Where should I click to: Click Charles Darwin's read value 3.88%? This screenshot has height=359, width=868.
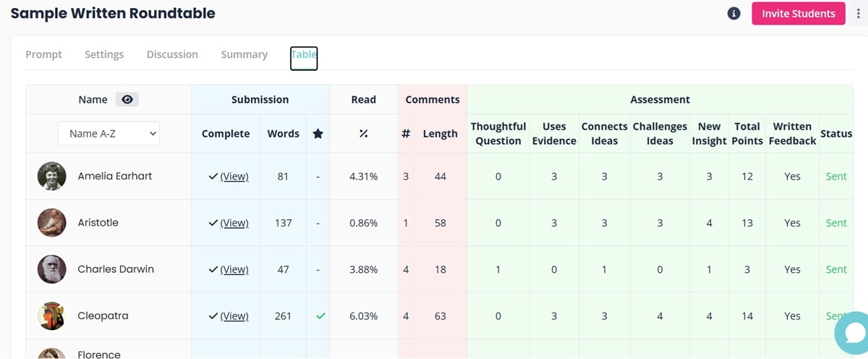pyautogui.click(x=363, y=269)
